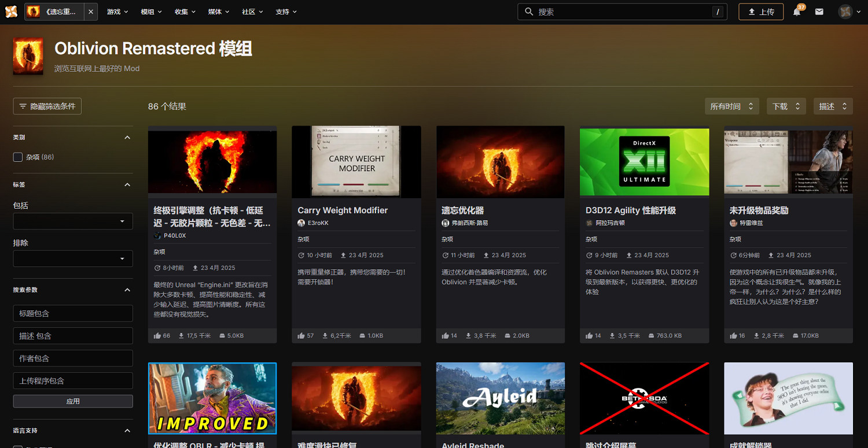Screen dimensions: 868x448
Task: Open the 包括 tag include dropdown
Action: [x=73, y=221]
